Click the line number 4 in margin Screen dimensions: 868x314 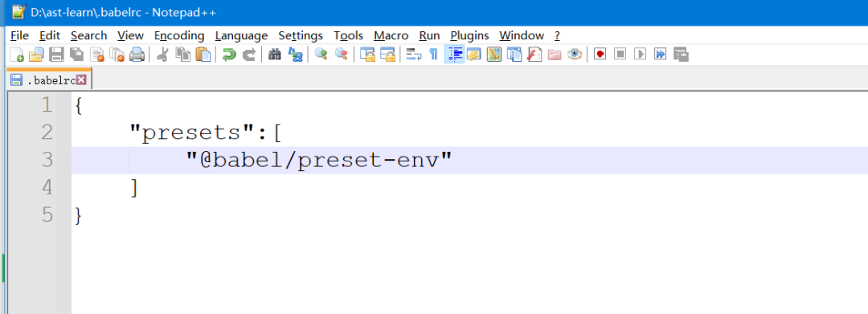(x=47, y=188)
